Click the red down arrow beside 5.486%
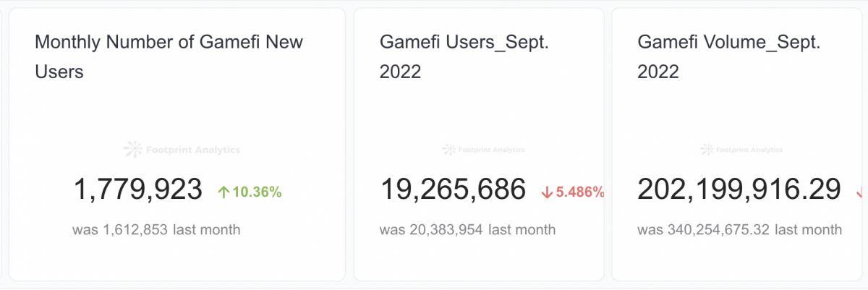This screenshot has height=290, width=868. [547, 192]
